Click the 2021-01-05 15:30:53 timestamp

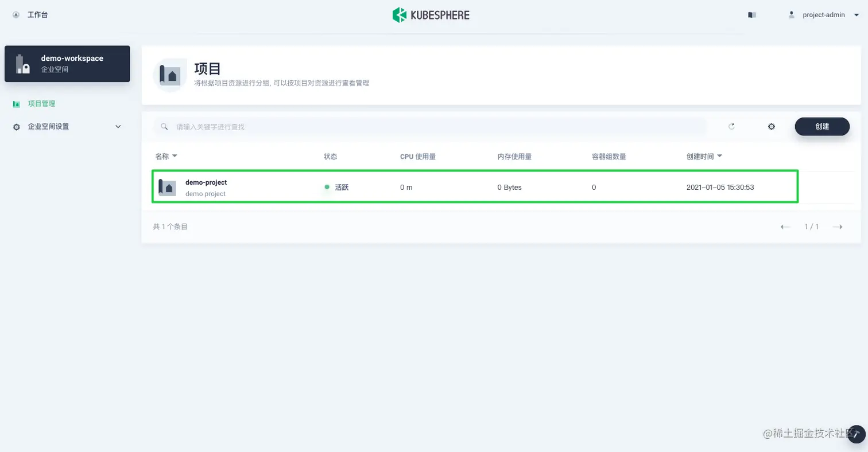[x=720, y=188]
